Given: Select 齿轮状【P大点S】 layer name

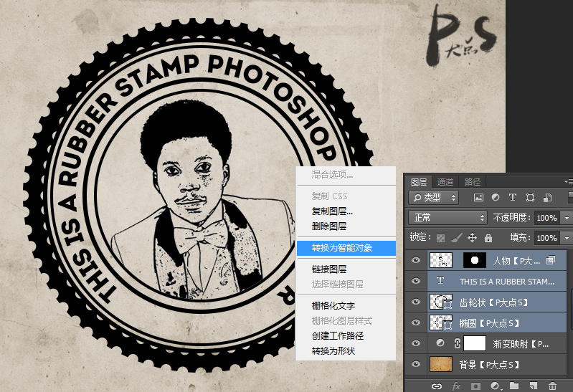Looking at the screenshot, I should coord(493,302).
